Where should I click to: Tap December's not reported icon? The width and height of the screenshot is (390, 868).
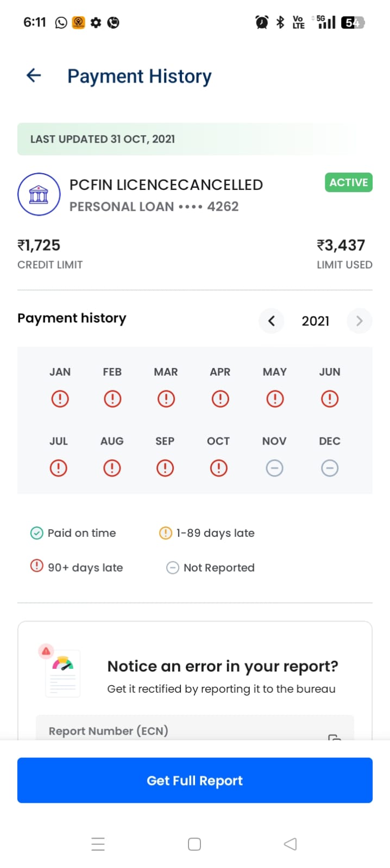click(x=329, y=468)
